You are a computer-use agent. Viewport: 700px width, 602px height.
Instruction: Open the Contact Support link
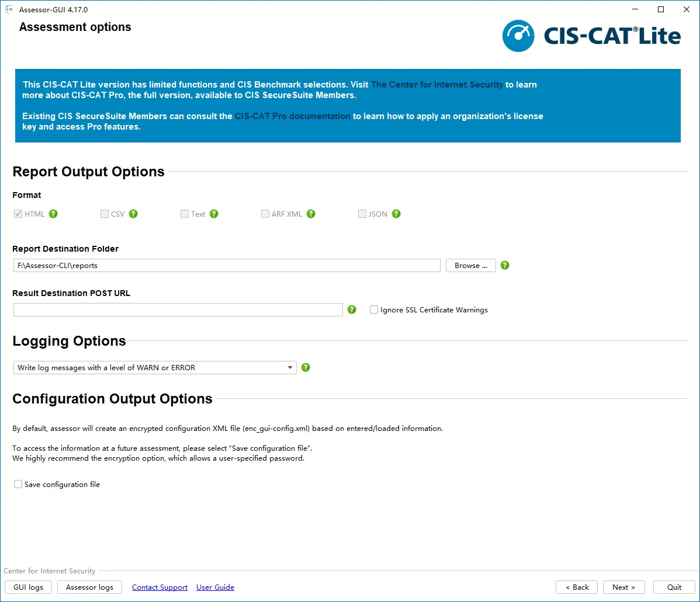(160, 587)
